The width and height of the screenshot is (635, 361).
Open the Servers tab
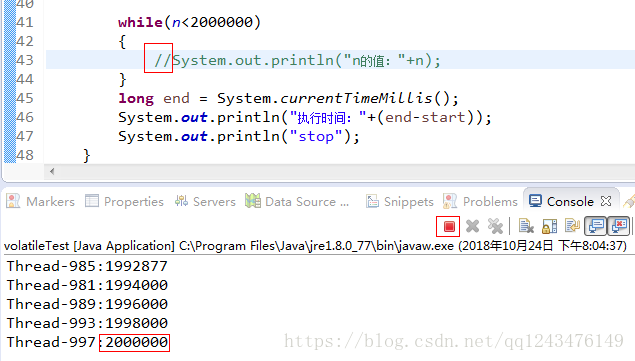(205, 201)
